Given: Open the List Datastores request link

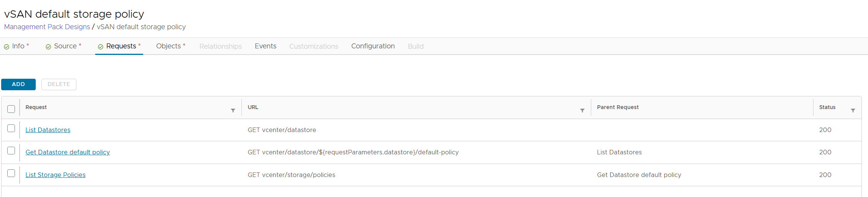Looking at the screenshot, I should [x=48, y=130].
